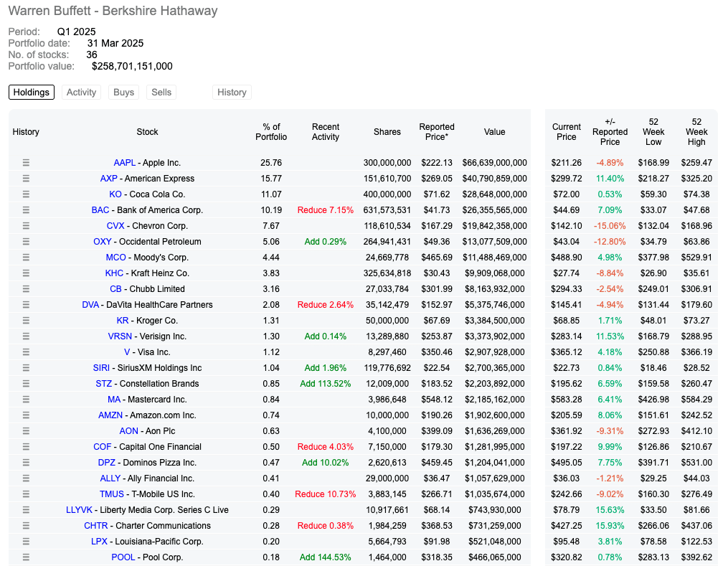Screen dimensions: 728x566
Task: Open the LLYVK ticker link
Action: [x=79, y=510]
